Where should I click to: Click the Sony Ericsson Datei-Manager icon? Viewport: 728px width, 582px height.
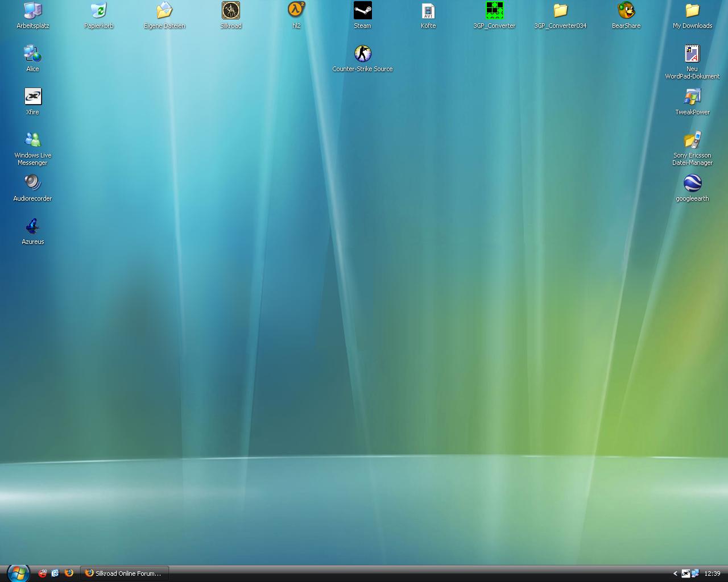[x=692, y=140]
